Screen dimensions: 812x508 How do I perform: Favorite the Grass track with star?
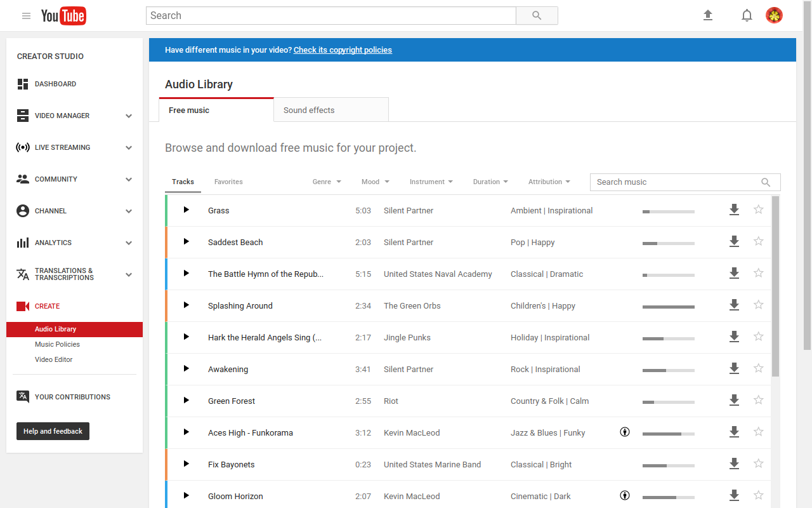[758, 210]
